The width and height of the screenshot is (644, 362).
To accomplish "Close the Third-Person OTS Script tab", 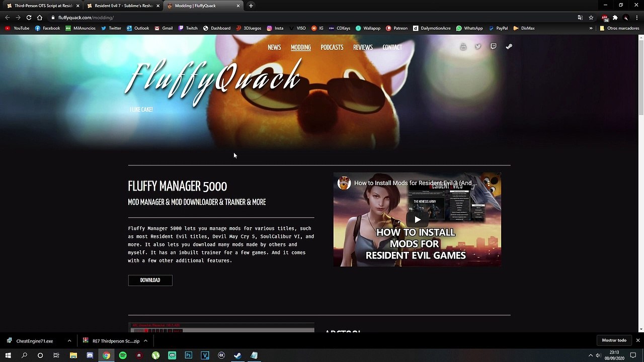I will [x=78, y=6].
